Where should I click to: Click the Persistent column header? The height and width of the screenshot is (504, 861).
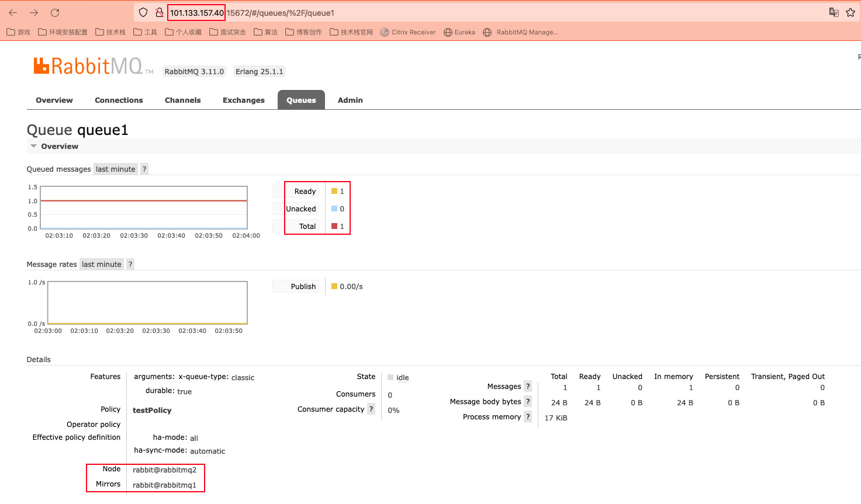722,376
